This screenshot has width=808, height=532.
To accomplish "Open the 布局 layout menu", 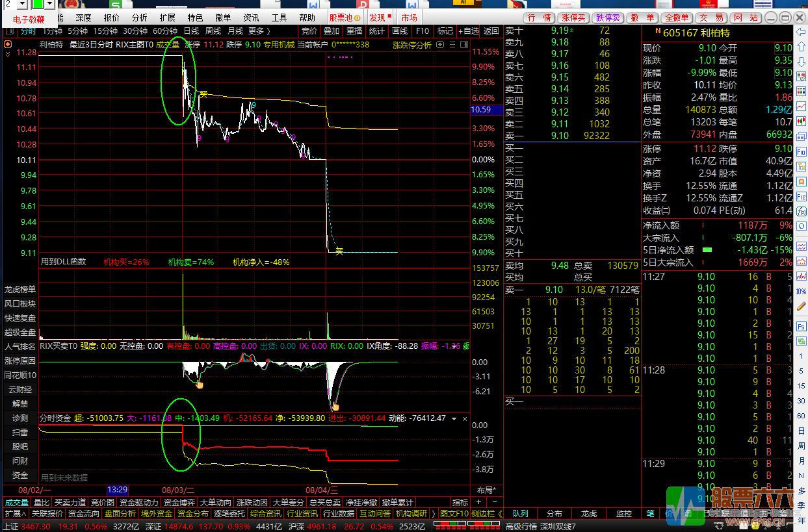I will [x=486, y=490].
